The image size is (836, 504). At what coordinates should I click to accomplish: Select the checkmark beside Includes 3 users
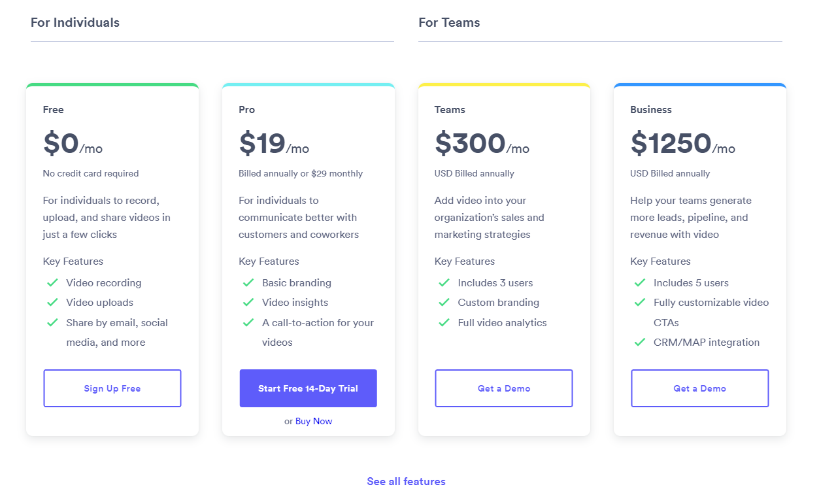pos(444,282)
